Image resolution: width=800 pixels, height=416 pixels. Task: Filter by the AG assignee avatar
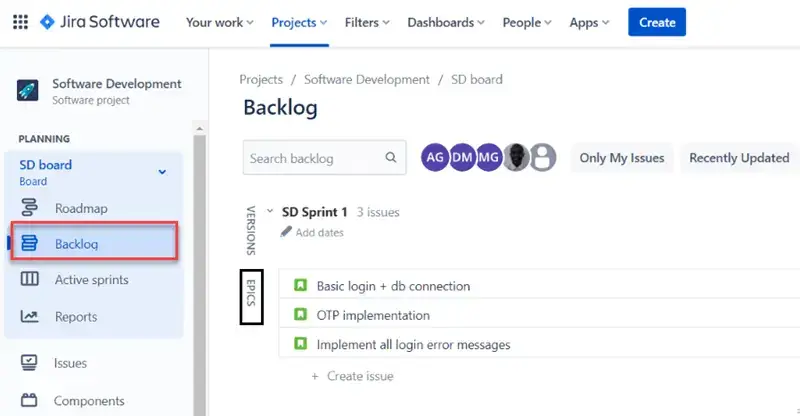point(435,157)
